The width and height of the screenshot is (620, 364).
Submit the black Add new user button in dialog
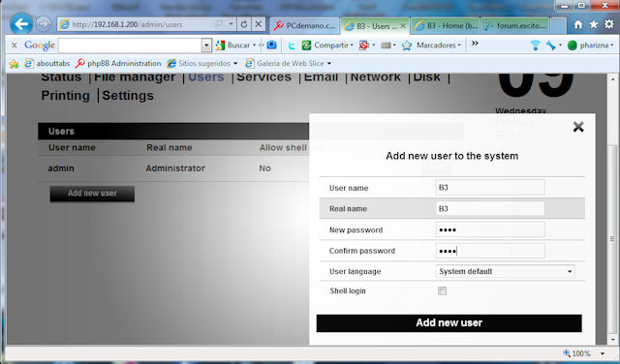(x=449, y=323)
